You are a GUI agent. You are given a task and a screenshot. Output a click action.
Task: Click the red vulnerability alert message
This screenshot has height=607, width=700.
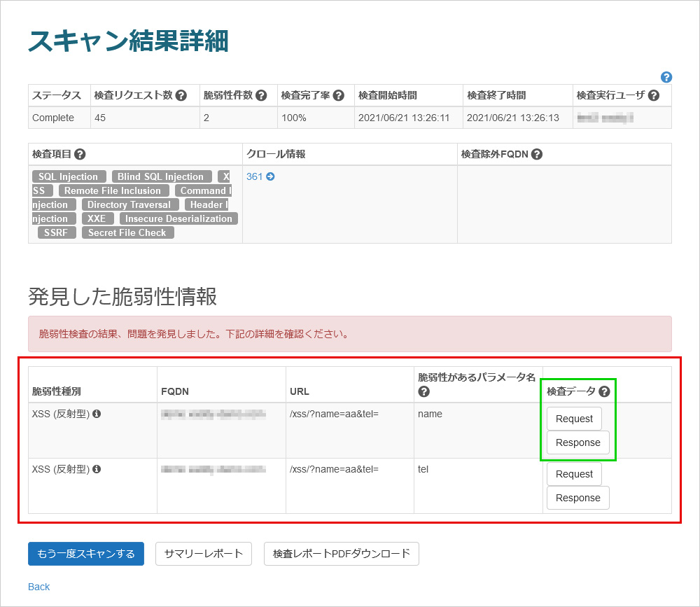pyautogui.click(x=350, y=334)
